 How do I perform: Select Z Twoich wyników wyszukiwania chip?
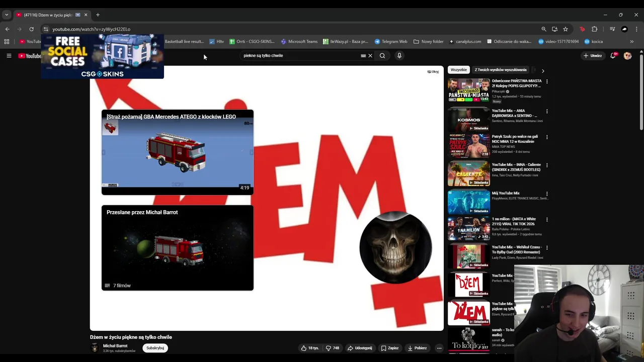pos(501,70)
